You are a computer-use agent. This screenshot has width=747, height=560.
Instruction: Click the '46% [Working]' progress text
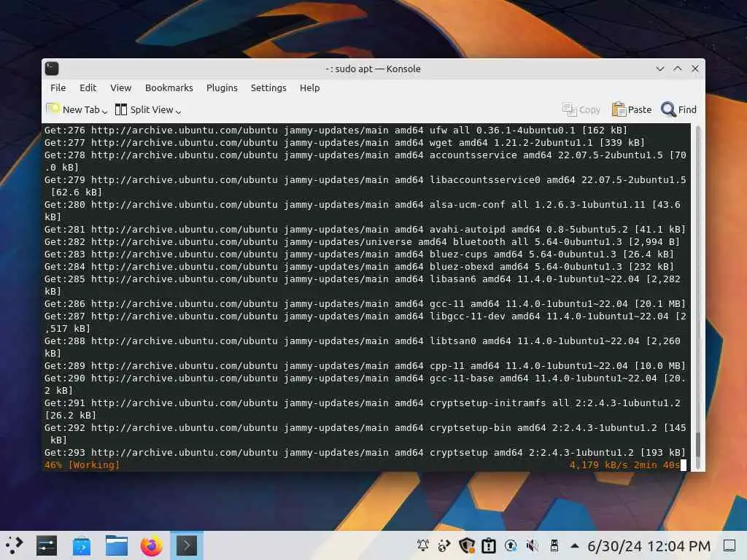82,464
